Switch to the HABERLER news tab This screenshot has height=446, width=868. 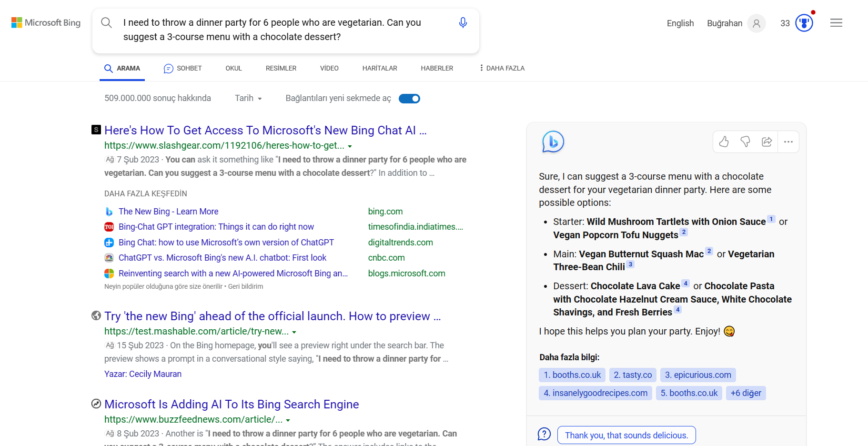(437, 68)
